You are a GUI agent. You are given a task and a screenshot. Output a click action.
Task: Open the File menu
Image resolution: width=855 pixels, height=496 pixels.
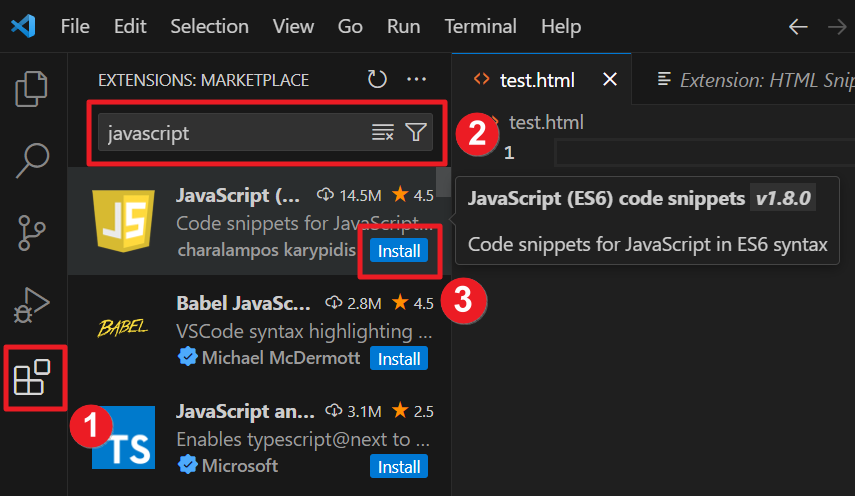[x=75, y=26]
